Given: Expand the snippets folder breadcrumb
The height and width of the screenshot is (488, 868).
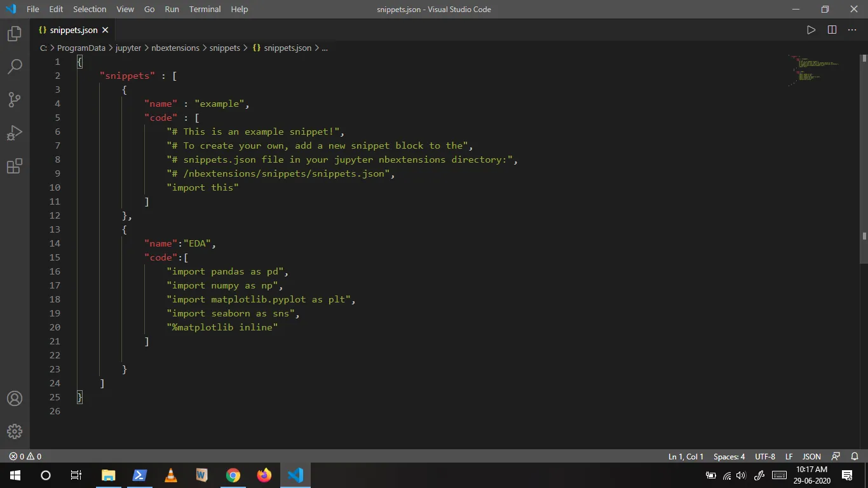Looking at the screenshot, I should pyautogui.click(x=225, y=48).
